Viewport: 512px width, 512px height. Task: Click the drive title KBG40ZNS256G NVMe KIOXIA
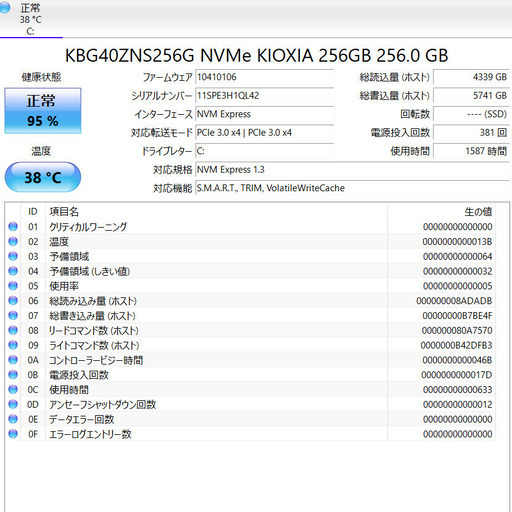click(256, 55)
